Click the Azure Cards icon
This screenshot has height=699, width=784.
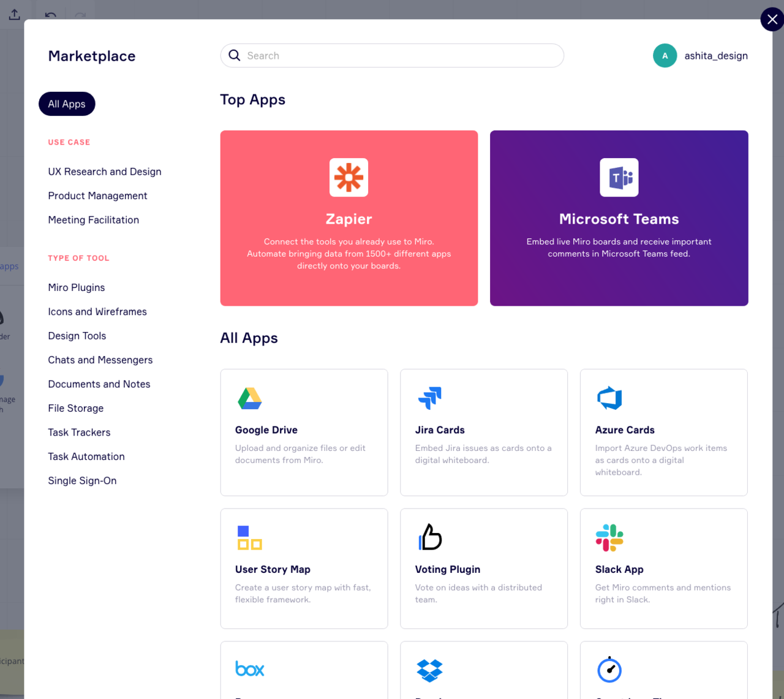coord(609,398)
